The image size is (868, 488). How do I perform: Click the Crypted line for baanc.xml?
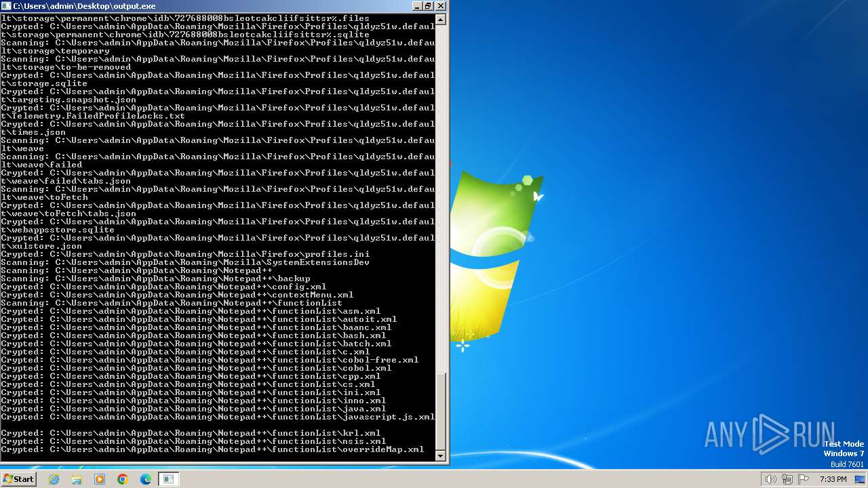tap(196, 327)
